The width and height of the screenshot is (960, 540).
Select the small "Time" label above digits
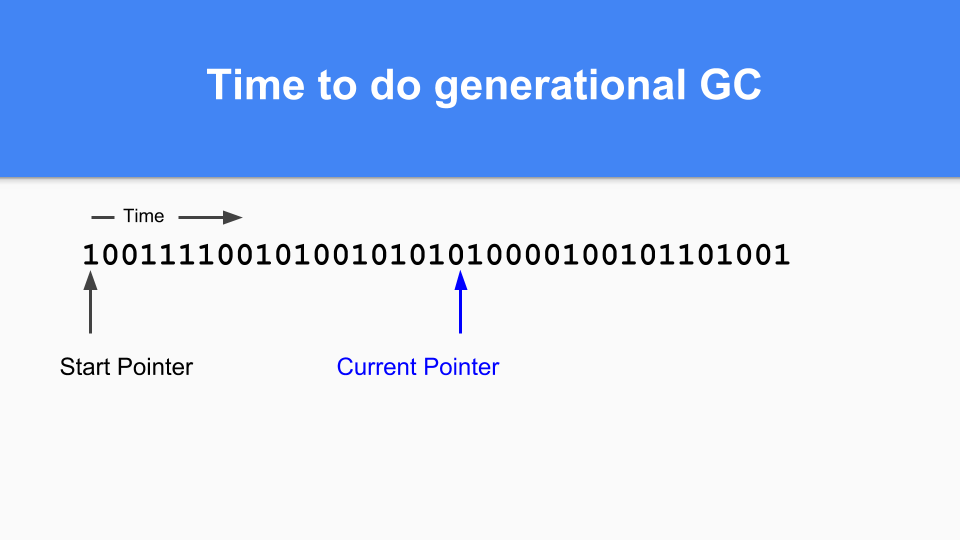click(x=143, y=216)
